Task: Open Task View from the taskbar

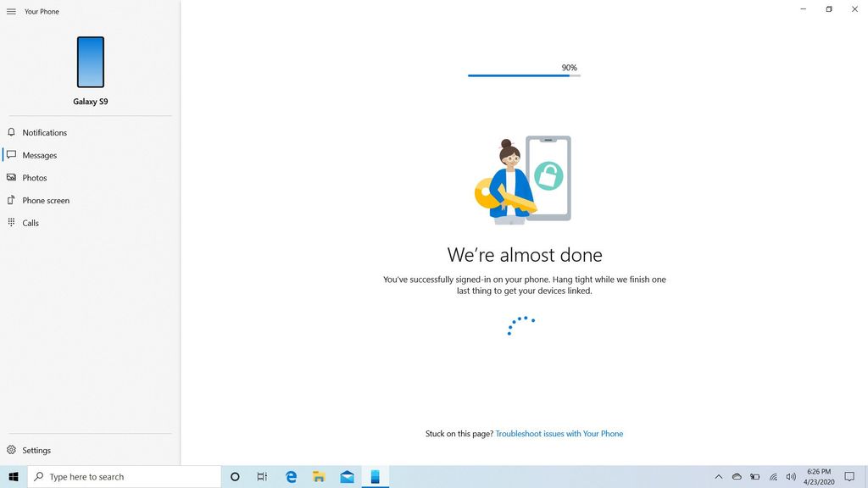Action: (x=262, y=476)
